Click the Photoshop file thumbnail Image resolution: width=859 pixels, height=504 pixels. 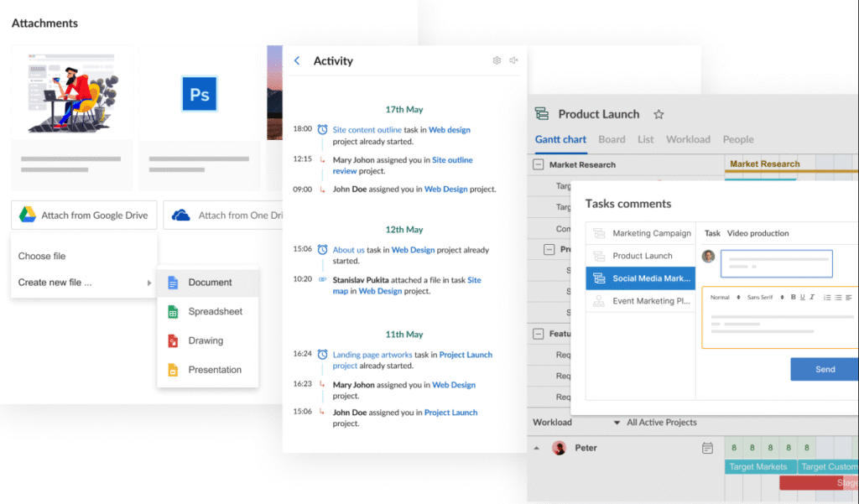point(200,94)
